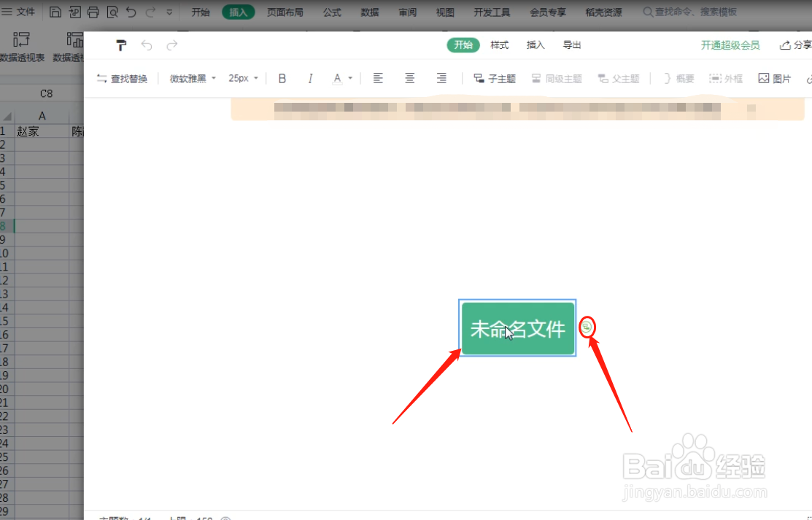812x520 pixels.
Task: Click the 分享 share button
Action: click(797, 45)
